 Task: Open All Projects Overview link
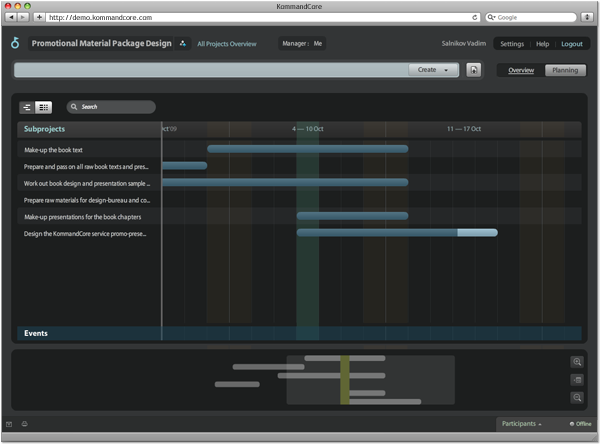tap(227, 44)
